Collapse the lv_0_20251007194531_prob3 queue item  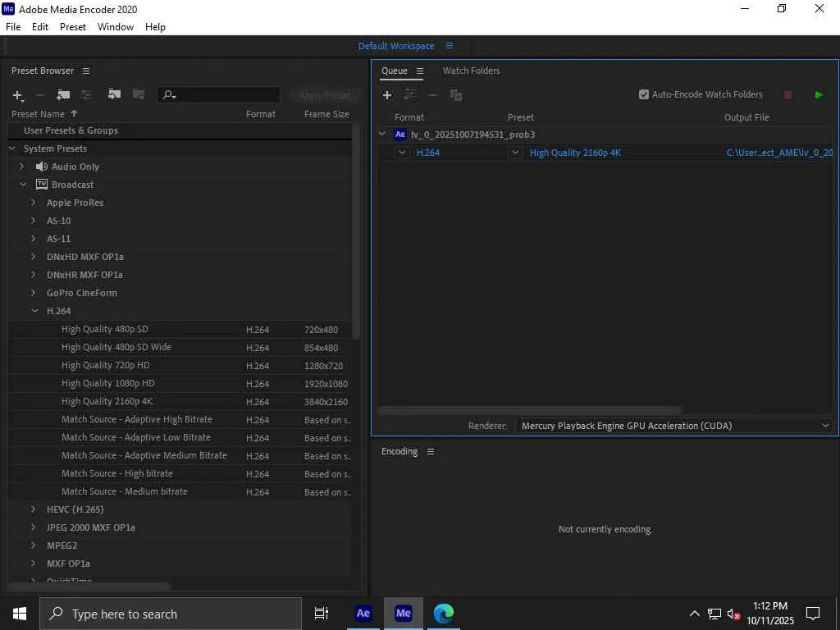(382, 134)
